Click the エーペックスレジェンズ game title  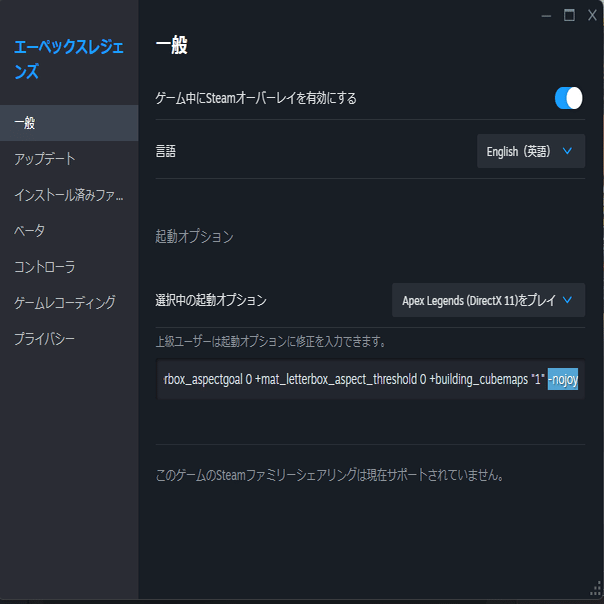(69, 59)
